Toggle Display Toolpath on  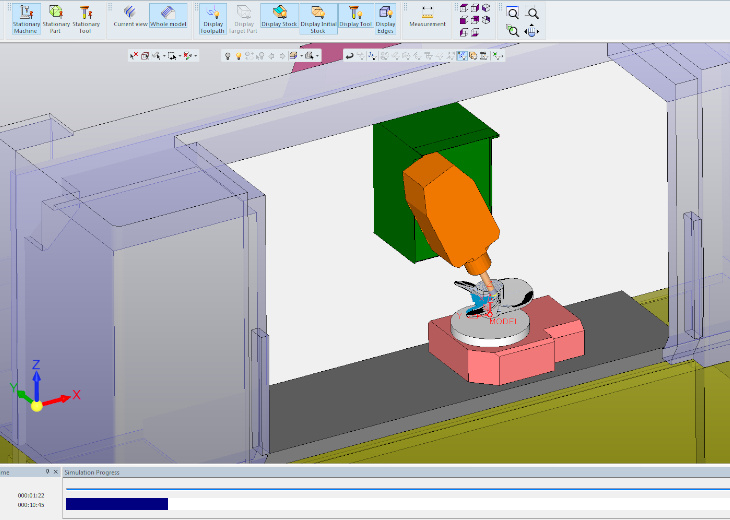[x=213, y=19]
